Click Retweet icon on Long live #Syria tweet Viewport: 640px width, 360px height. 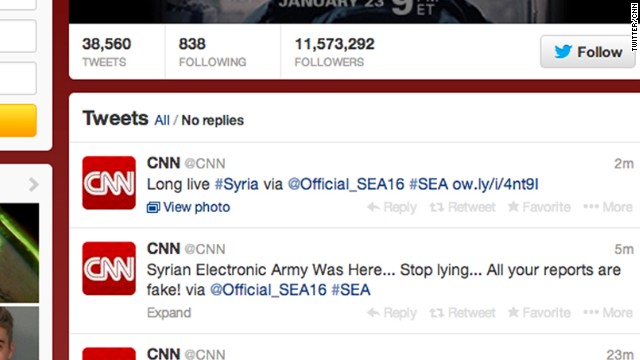(x=462, y=207)
